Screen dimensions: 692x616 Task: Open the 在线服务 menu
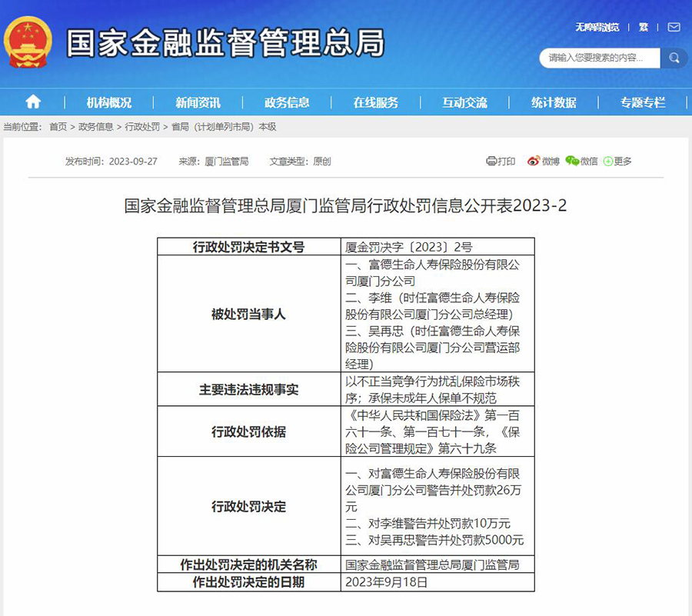[375, 102]
